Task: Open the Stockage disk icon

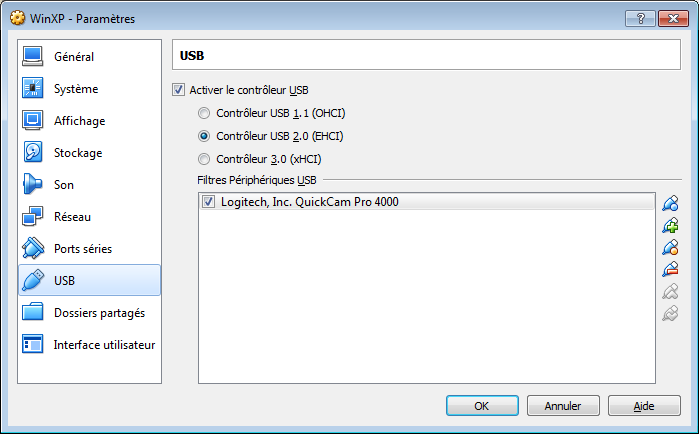Action: (x=33, y=152)
